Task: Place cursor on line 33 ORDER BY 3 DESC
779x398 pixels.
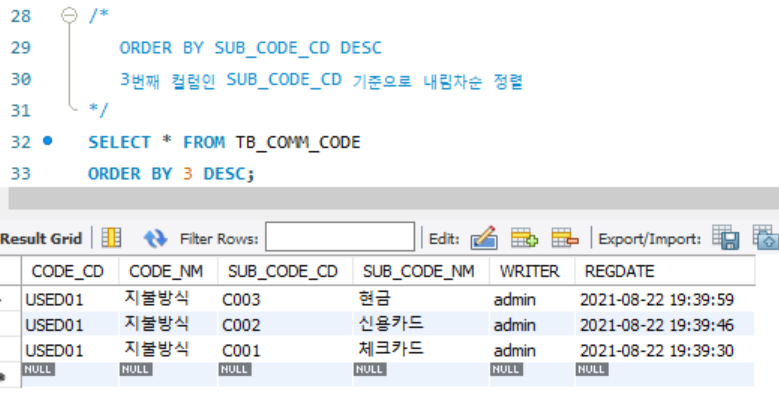Action: point(171,174)
